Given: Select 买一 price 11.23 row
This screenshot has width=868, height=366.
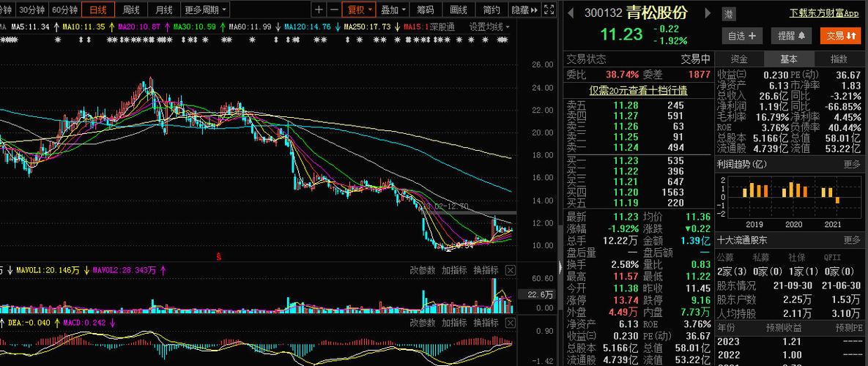Looking at the screenshot, I should tap(638, 161).
